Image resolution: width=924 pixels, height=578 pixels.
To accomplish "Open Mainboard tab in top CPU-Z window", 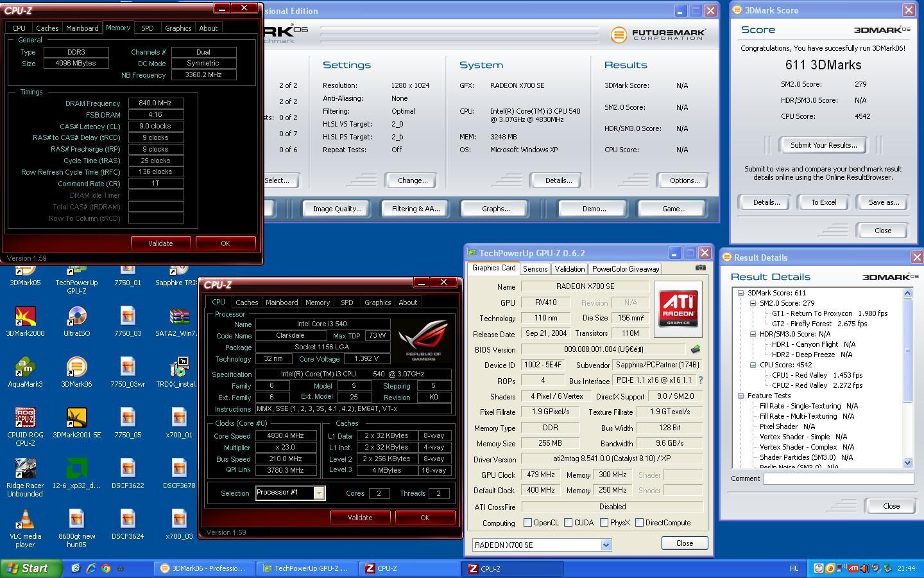I will click(82, 28).
